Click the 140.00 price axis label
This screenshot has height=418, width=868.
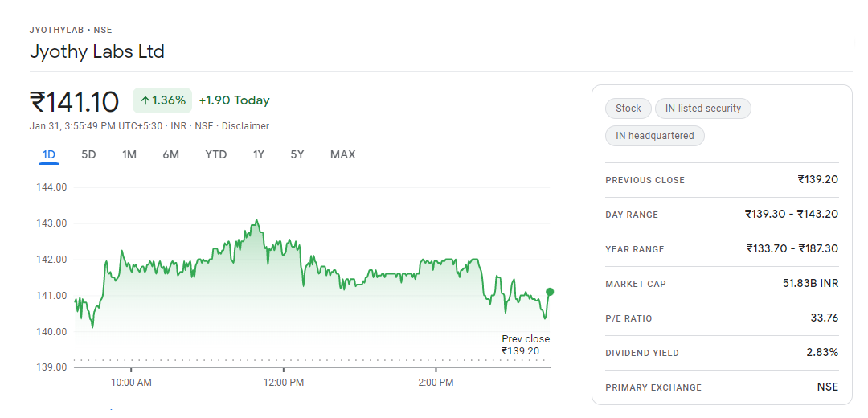tap(50, 332)
